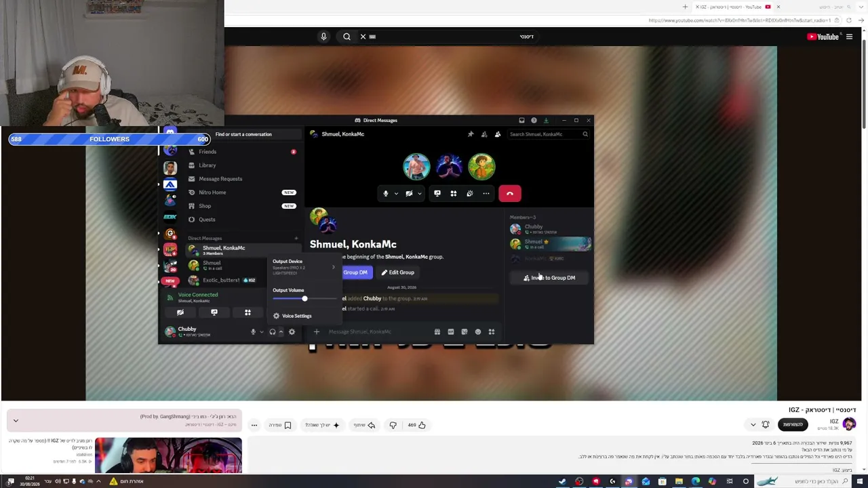Open camera options arrow in call controls
This screenshot has height=488, width=868.
pos(419,194)
